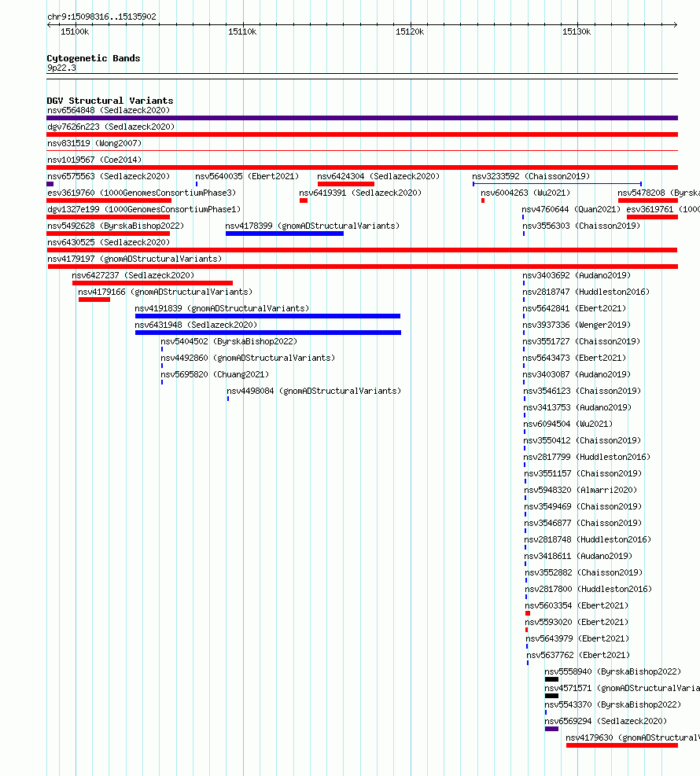Screen dimensions: 700x776
Task: Open nsv4179166 (gnomADStructuralVariants) label
Action: pos(165,292)
